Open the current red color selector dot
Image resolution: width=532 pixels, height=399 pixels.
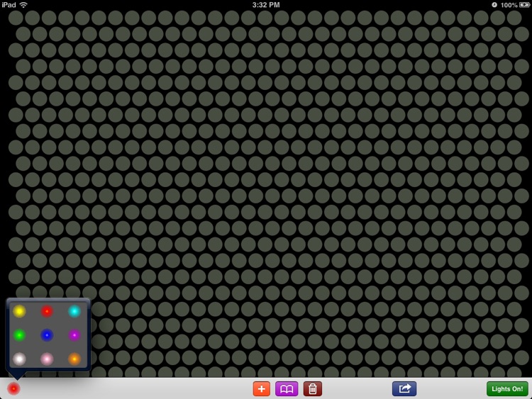pyautogui.click(x=13, y=388)
